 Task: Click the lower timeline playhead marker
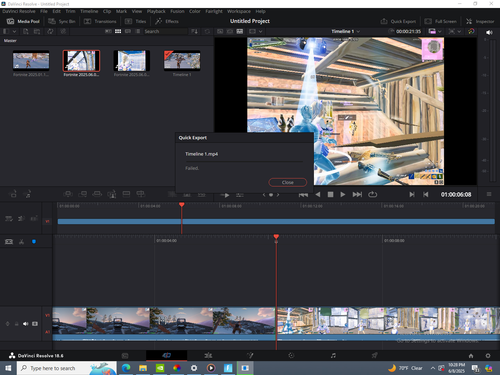(276, 237)
